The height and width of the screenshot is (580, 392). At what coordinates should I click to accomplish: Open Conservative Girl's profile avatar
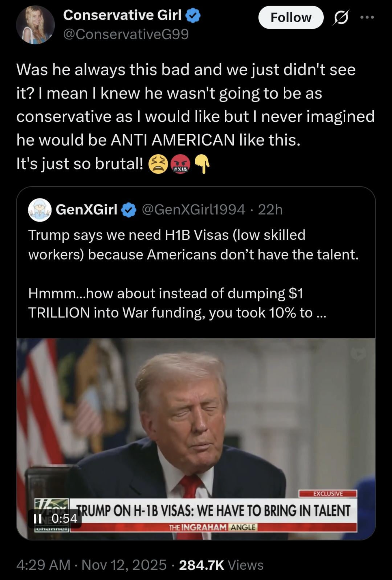click(x=35, y=25)
